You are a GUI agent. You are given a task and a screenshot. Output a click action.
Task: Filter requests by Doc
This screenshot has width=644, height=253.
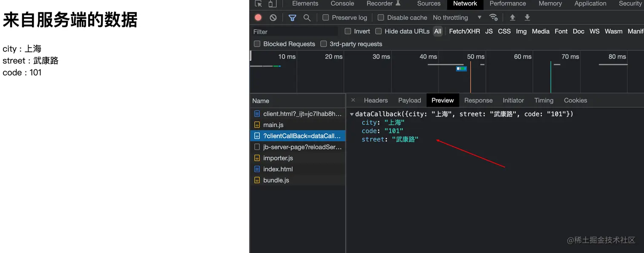(x=578, y=31)
